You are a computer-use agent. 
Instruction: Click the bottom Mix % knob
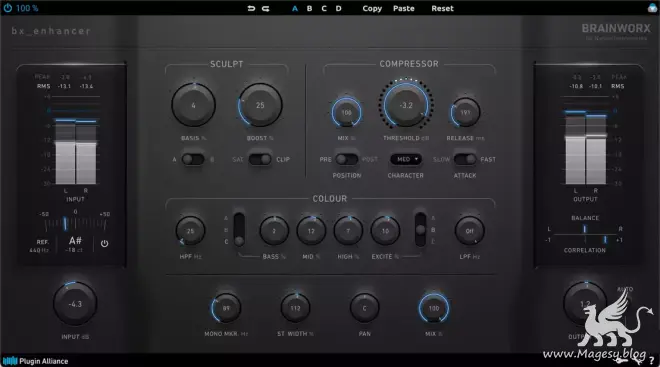click(x=434, y=308)
